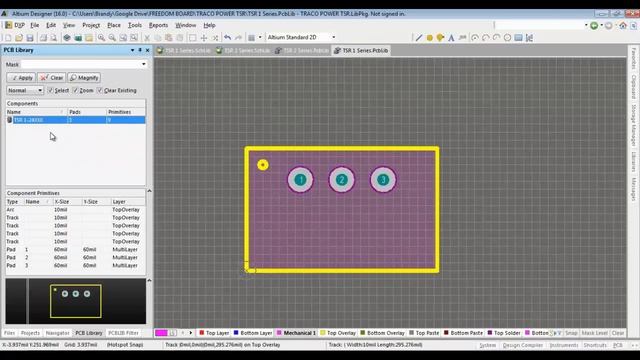Open the grid icon dropdown arrow
Viewport: 640px width, 360px height.
pyautogui.click(x=260, y=38)
